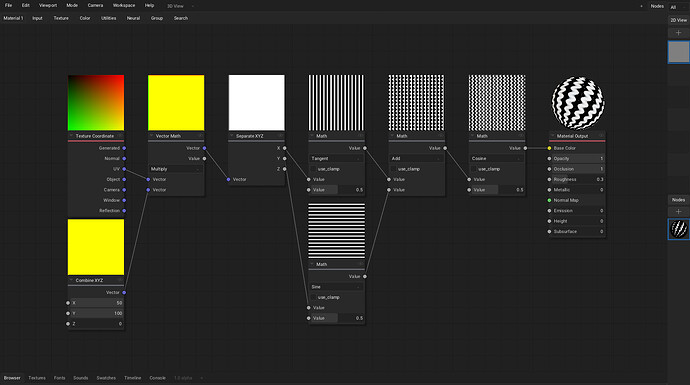Click the Vector Math Value output socket
The image size is (690, 385).
204,158
